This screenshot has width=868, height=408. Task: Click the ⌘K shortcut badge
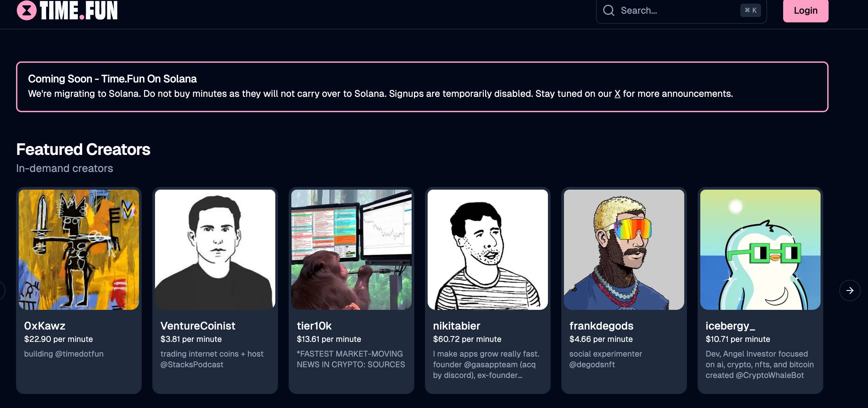coord(750,10)
